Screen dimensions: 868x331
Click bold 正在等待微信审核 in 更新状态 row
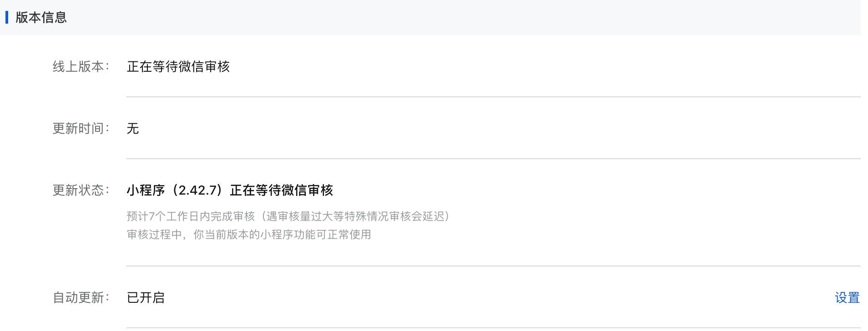click(x=282, y=190)
